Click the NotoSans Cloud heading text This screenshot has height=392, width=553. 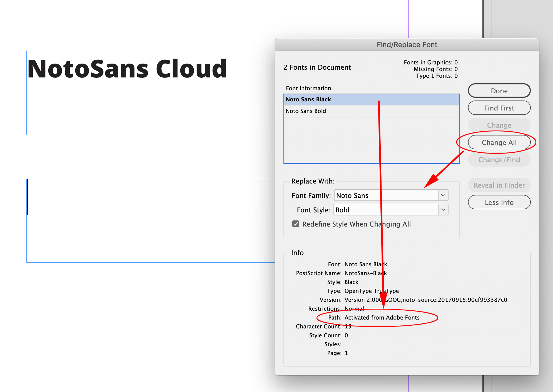pyautogui.click(x=126, y=68)
